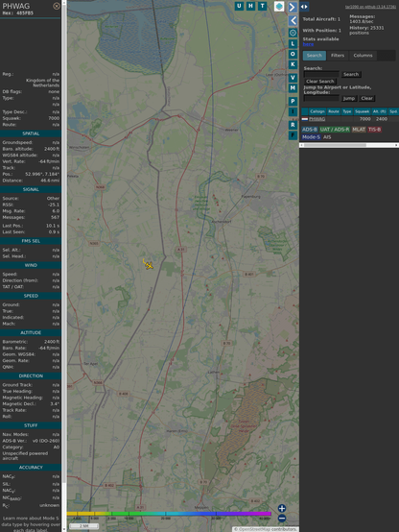Toggle the K map option button
This screenshot has width=399, height=532.
[x=293, y=64]
